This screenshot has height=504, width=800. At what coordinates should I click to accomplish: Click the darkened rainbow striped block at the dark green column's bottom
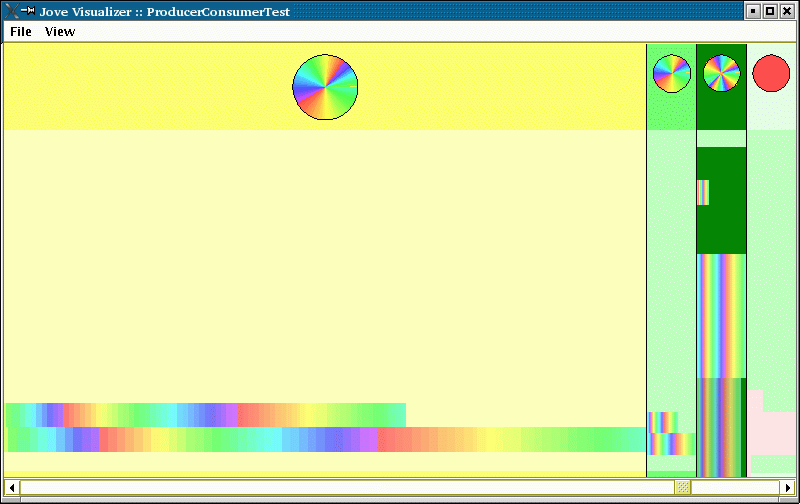(721, 427)
